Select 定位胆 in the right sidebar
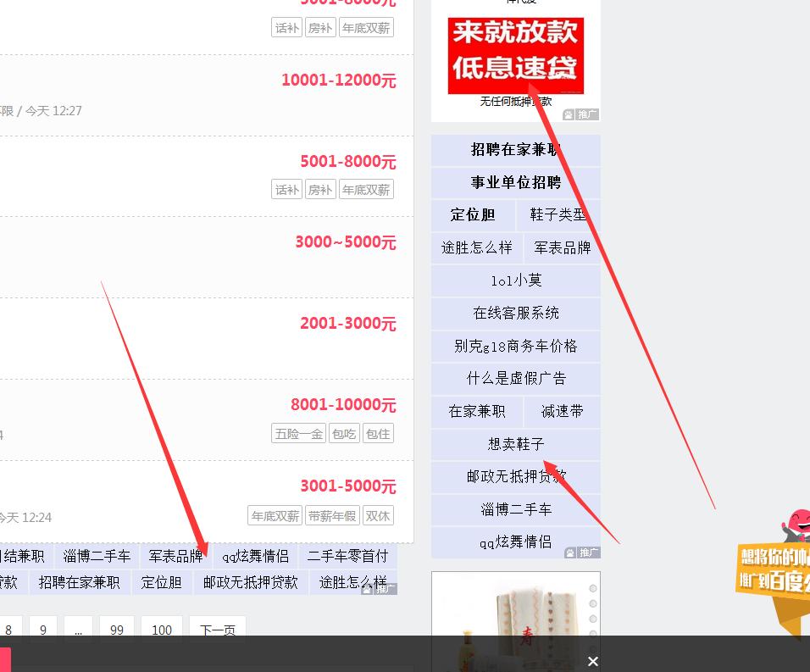Image resolution: width=810 pixels, height=672 pixels. [x=472, y=215]
